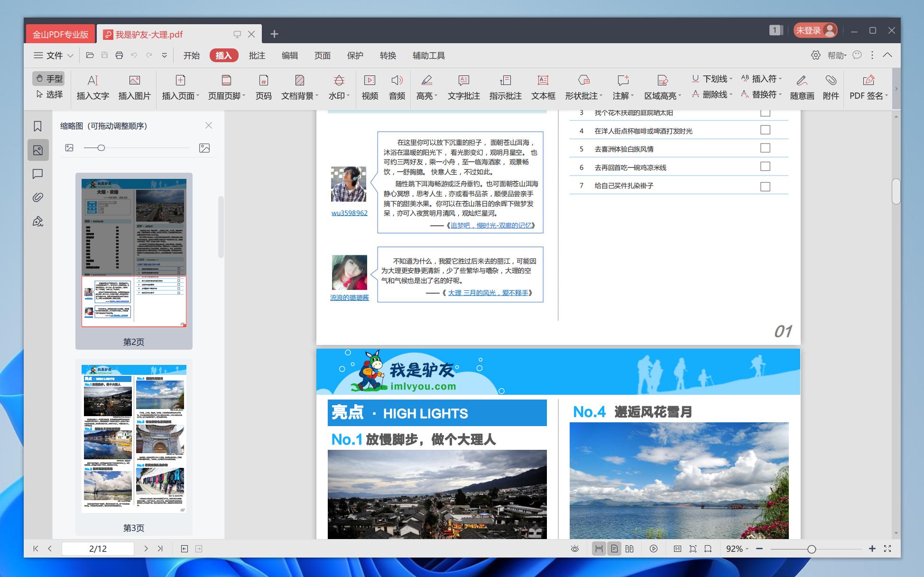Click the 附件 attachment tool
This screenshot has height=577, width=924.
(x=831, y=87)
